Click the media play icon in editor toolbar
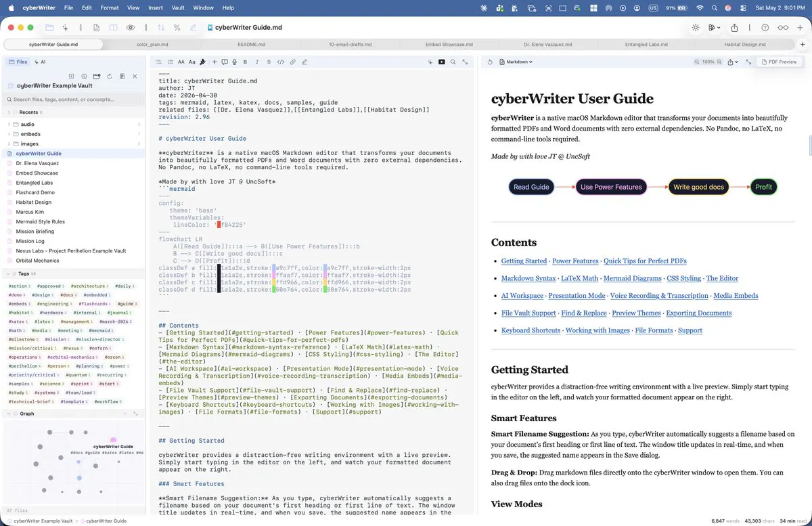Image resolution: width=812 pixels, height=526 pixels. (442, 62)
